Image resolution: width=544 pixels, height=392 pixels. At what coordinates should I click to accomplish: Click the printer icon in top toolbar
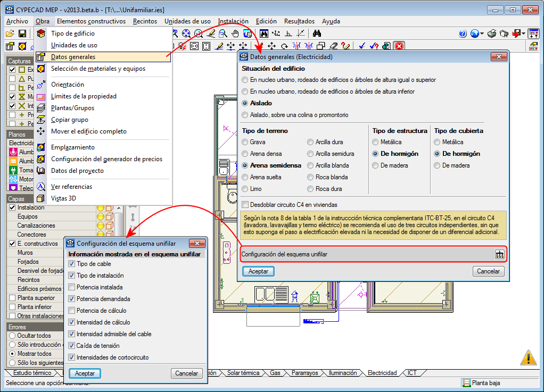click(492, 34)
